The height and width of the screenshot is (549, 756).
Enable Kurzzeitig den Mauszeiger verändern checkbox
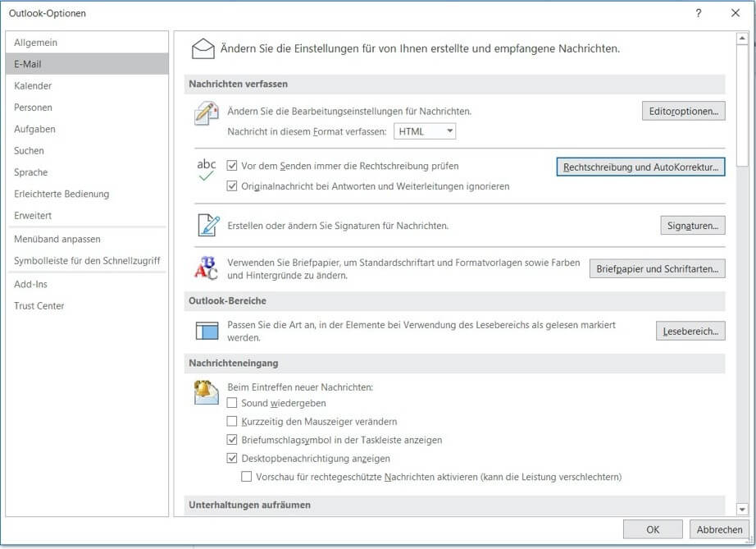232,422
